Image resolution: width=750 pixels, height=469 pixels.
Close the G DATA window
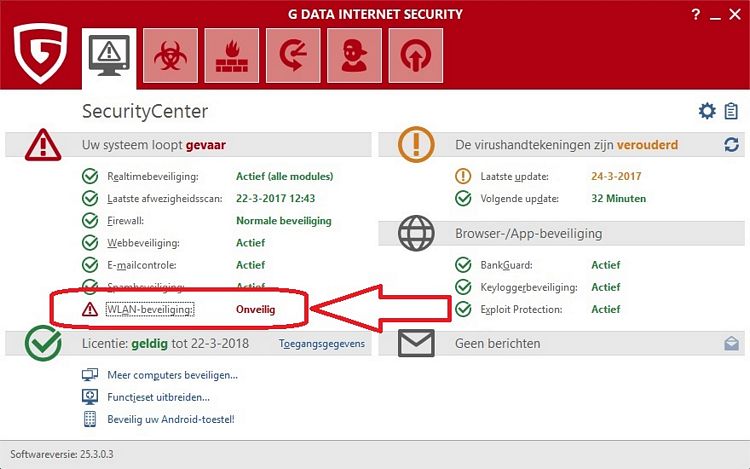coord(735,15)
